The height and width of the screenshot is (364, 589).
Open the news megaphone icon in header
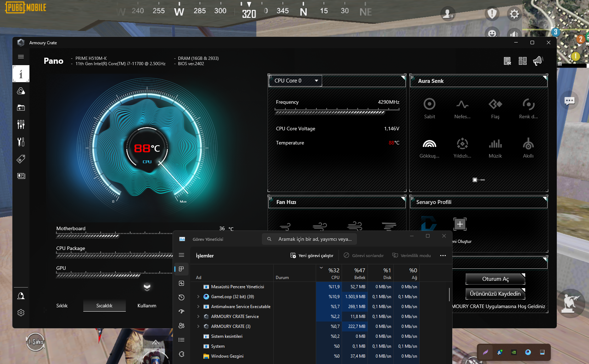(x=538, y=61)
